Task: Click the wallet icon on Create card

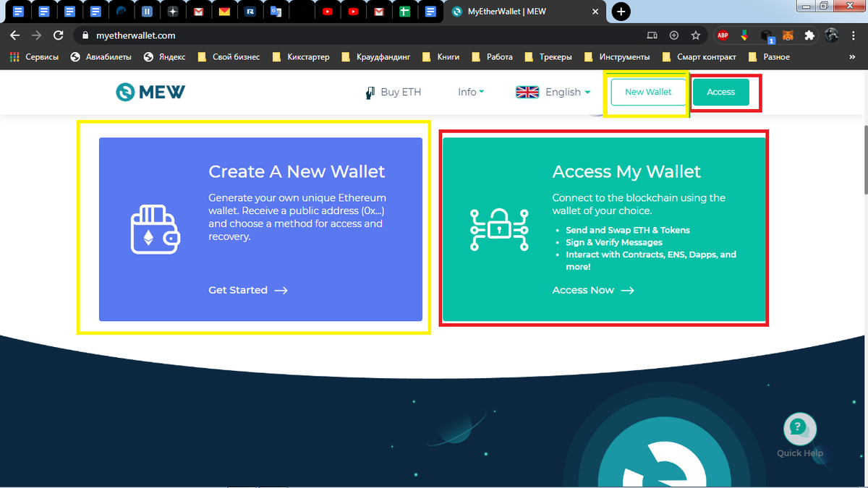Action: [x=155, y=229]
